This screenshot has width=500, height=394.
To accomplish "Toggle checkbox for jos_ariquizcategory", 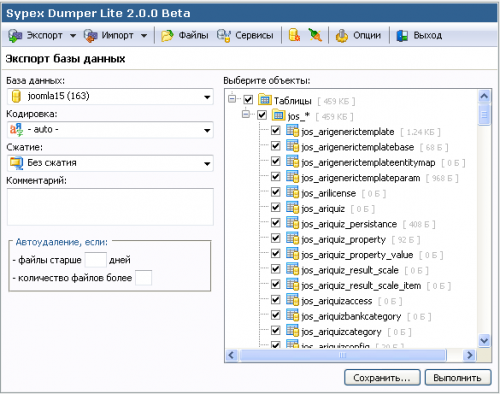I will click(275, 330).
